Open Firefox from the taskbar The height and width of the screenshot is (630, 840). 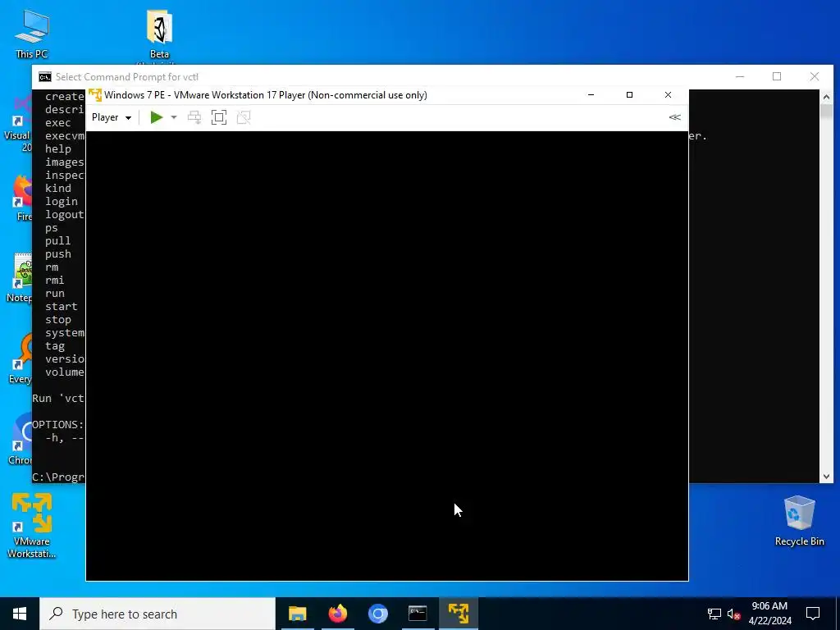pos(337,614)
